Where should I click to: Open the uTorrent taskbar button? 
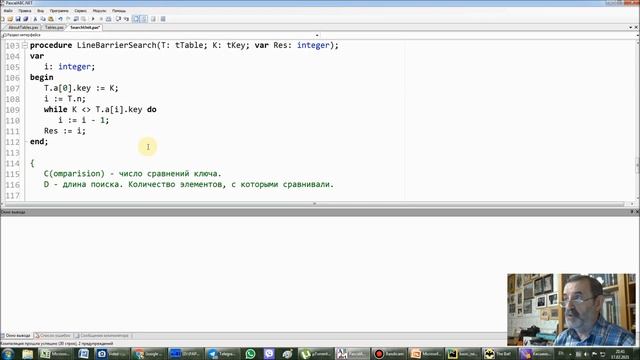[x=315, y=353]
